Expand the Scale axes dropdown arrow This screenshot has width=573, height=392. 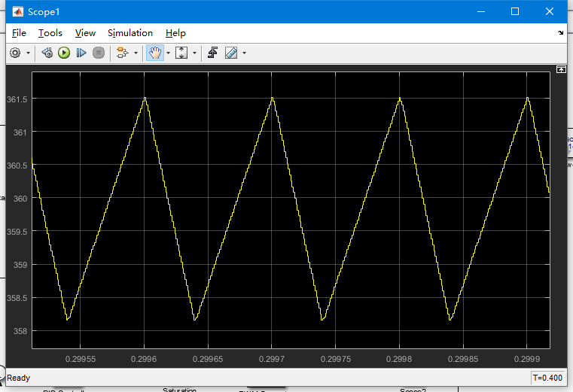pos(194,53)
